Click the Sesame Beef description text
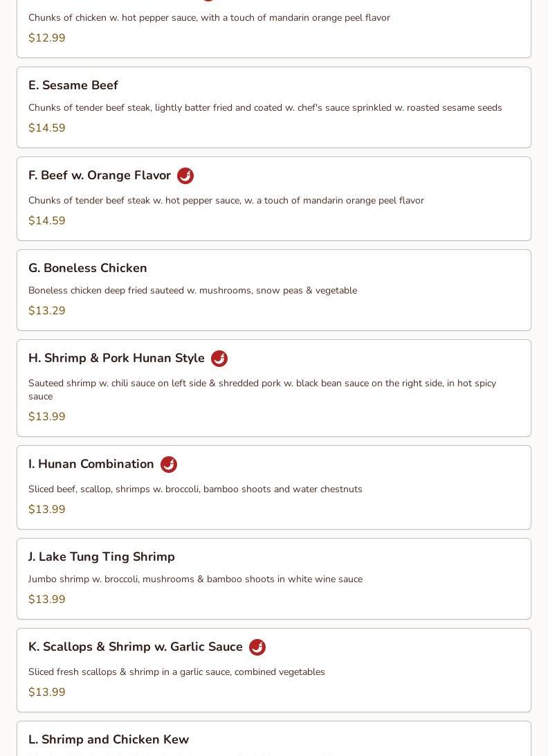The height and width of the screenshot is (756, 548). pyautogui.click(x=265, y=107)
